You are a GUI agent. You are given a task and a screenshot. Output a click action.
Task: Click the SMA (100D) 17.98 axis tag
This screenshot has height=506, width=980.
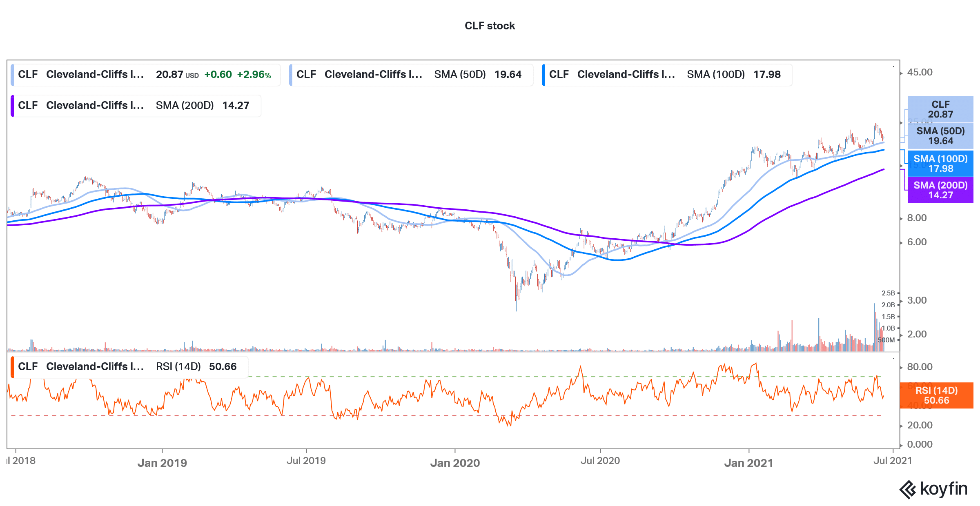940,164
